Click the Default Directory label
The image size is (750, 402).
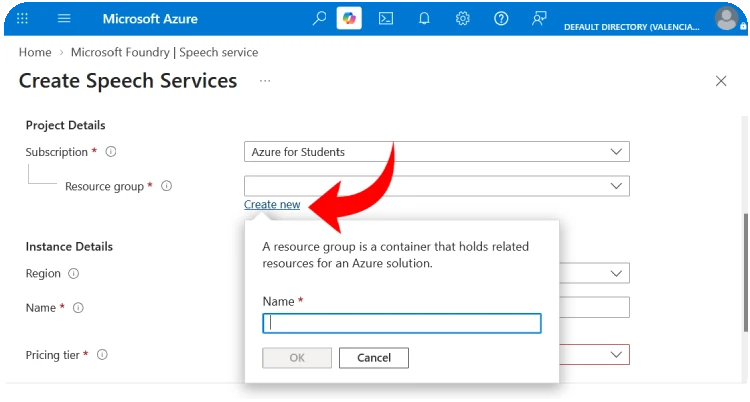[x=631, y=27]
